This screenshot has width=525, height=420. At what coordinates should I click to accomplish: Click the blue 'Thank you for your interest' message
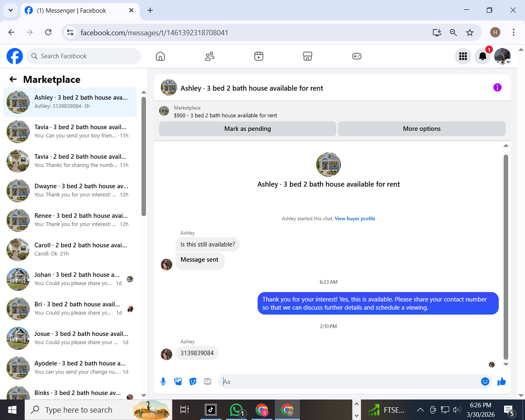point(378,304)
